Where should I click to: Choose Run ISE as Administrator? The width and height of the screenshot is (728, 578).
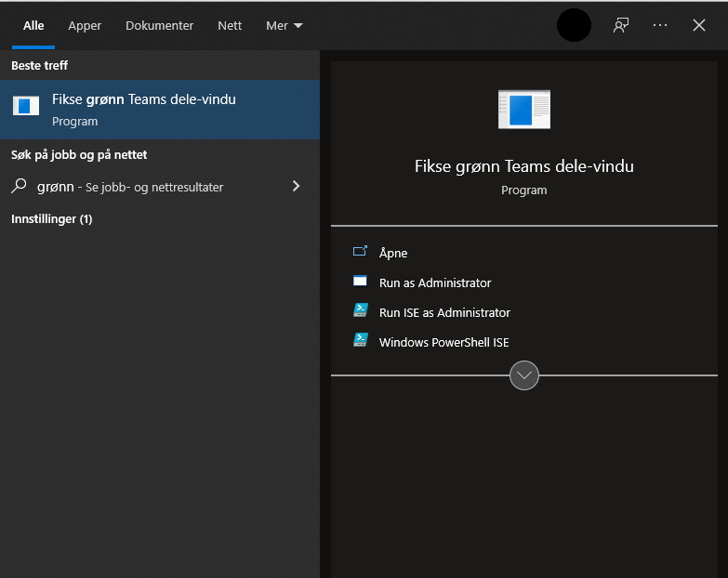pyautogui.click(x=444, y=312)
